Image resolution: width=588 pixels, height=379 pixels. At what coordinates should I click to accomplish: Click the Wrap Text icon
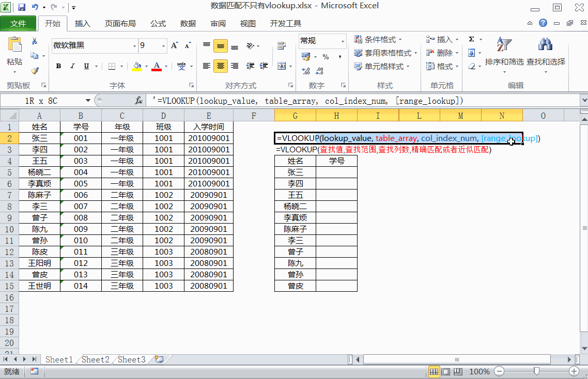[x=282, y=46]
